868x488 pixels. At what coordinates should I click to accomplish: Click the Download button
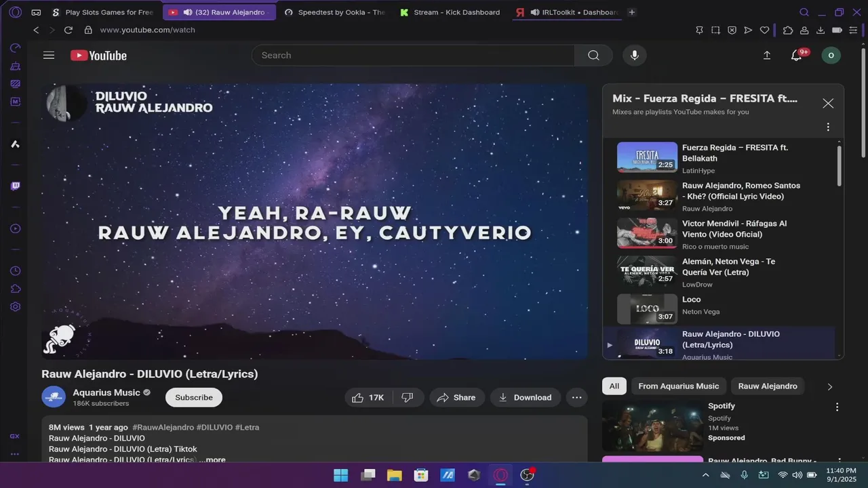pos(526,398)
